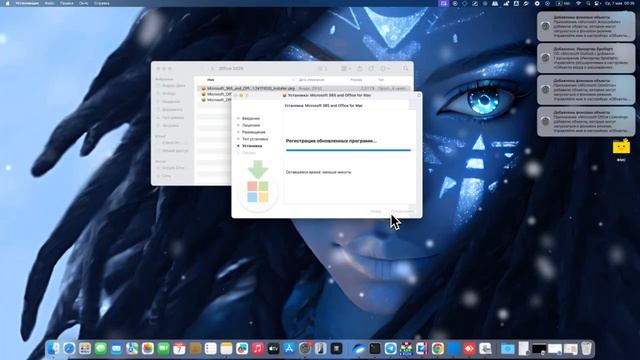Click the share icon in Finder toolbar

[x=360, y=69]
